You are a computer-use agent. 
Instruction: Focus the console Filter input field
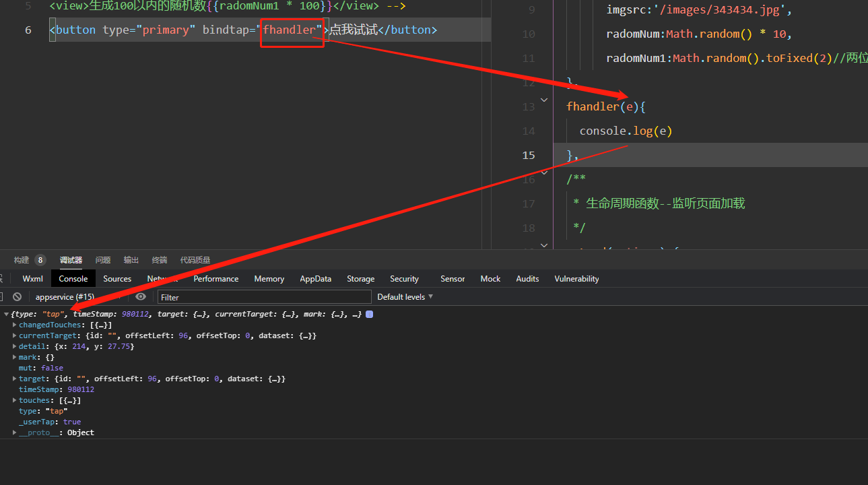point(265,297)
